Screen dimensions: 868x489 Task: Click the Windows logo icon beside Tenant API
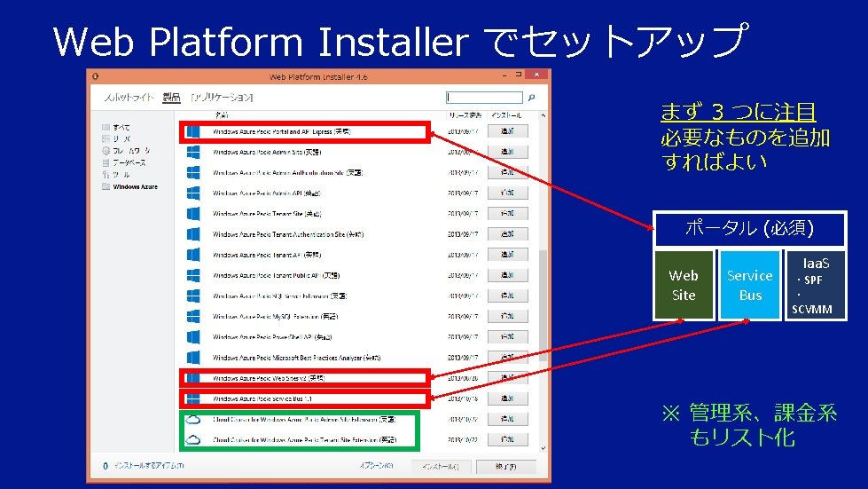click(193, 255)
